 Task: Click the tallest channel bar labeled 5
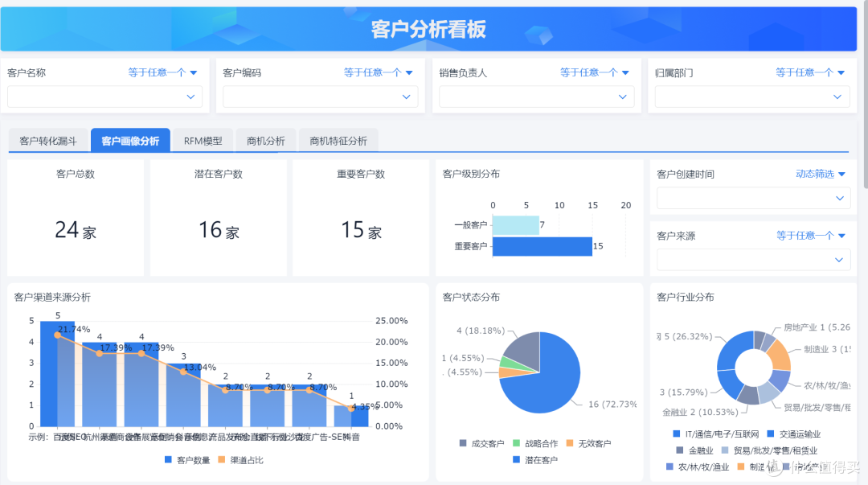coord(58,373)
